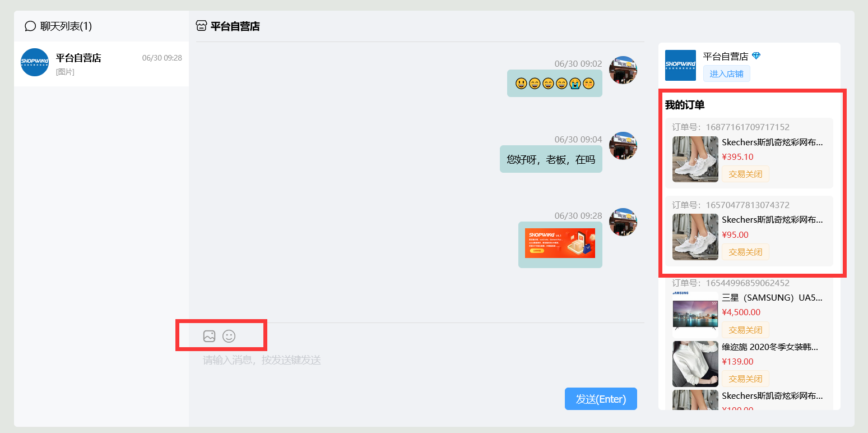Click the 聊天列表(1) heading
This screenshot has height=433, width=868.
(x=66, y=26)
